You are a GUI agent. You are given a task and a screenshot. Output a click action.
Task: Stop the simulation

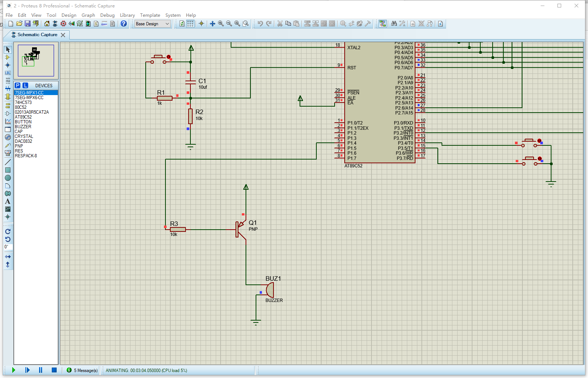54,370
